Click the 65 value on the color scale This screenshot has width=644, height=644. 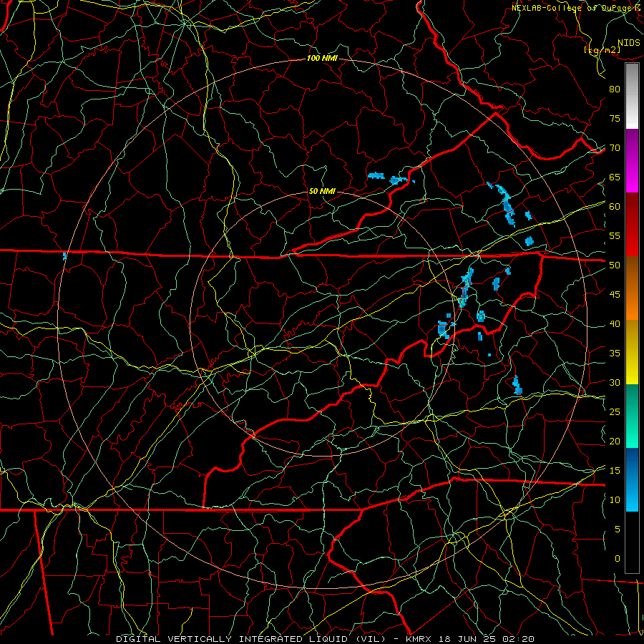(x=615, y=177)
